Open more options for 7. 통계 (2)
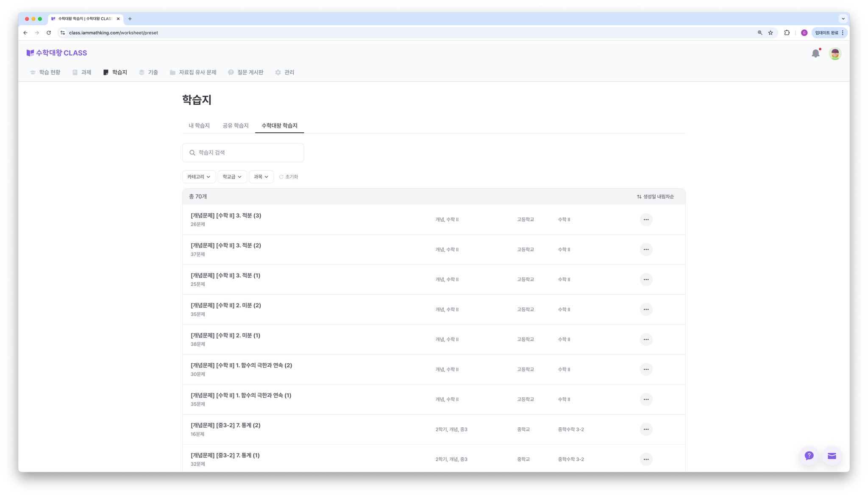868x496 pixels. pyautogui.click(x=646, y=429)
